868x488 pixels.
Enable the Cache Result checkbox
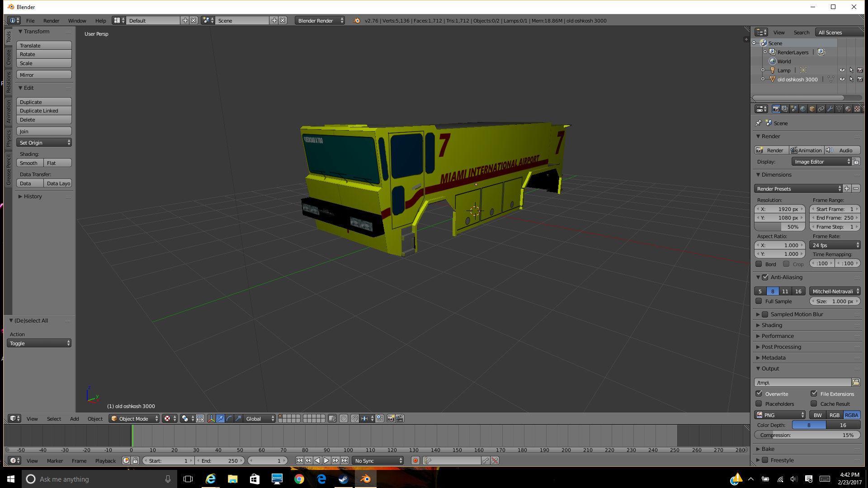tap(814, 404)
